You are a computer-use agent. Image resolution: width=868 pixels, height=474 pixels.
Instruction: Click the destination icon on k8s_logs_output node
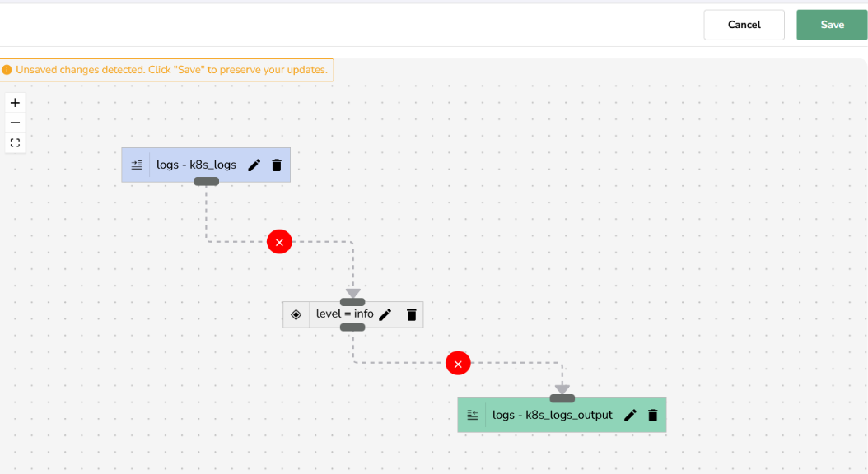point(472,415)
